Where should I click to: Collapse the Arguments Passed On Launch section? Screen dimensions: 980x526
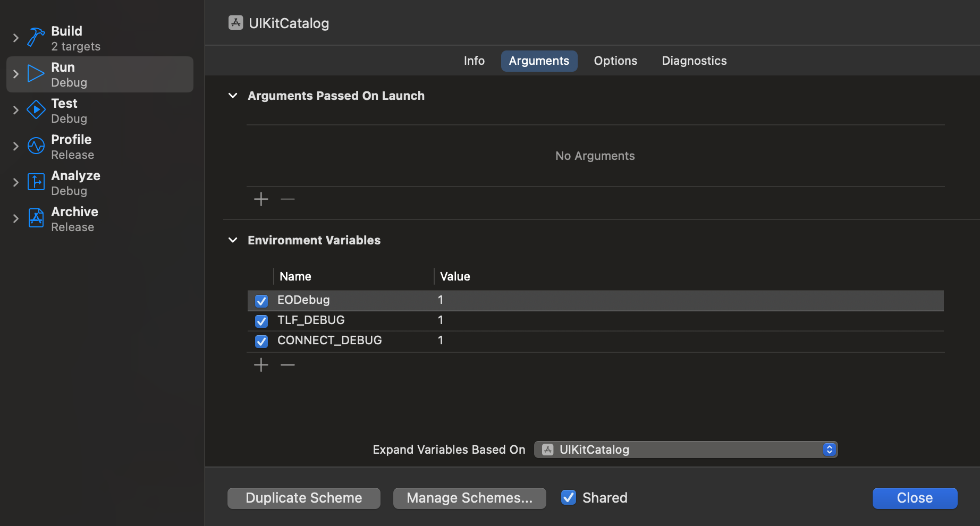(232, 96)
